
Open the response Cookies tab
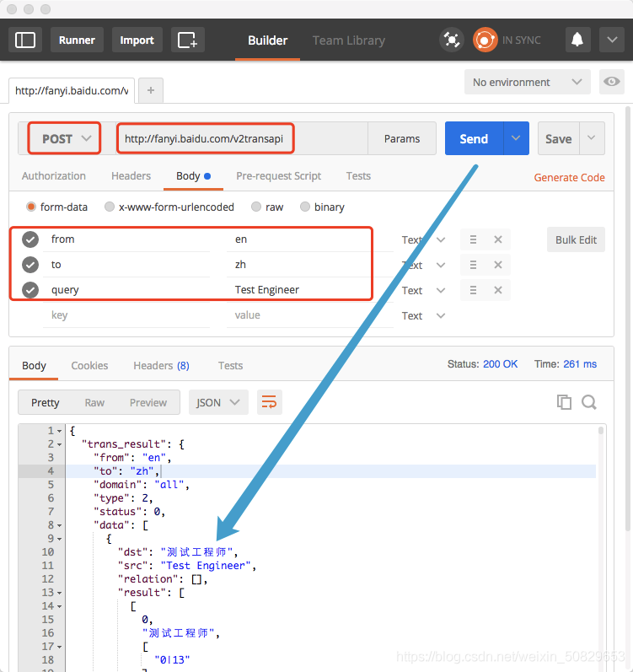tap(89, 366)
